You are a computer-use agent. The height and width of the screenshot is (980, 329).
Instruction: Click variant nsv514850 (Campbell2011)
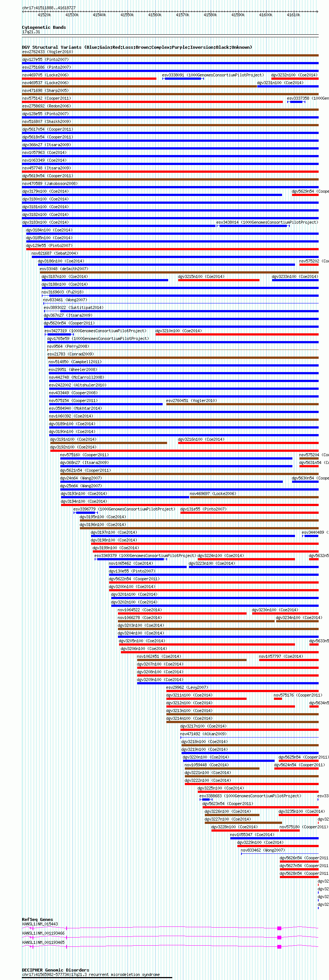tap(75, 362)
